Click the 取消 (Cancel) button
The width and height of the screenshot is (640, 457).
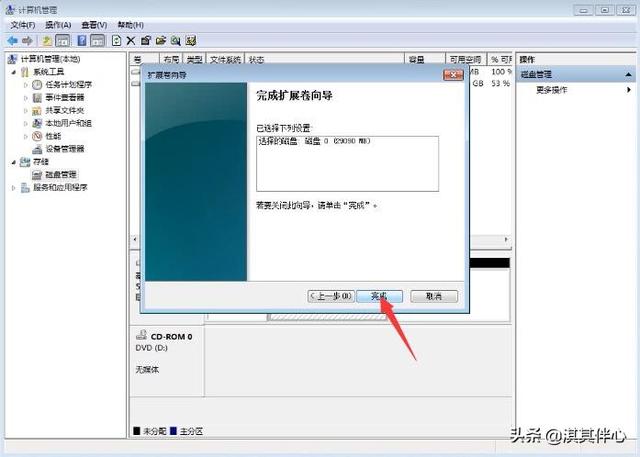[433, 296]
